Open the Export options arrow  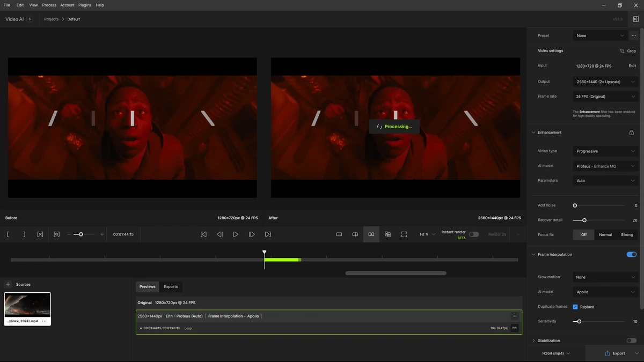click(x=636, y=353)
